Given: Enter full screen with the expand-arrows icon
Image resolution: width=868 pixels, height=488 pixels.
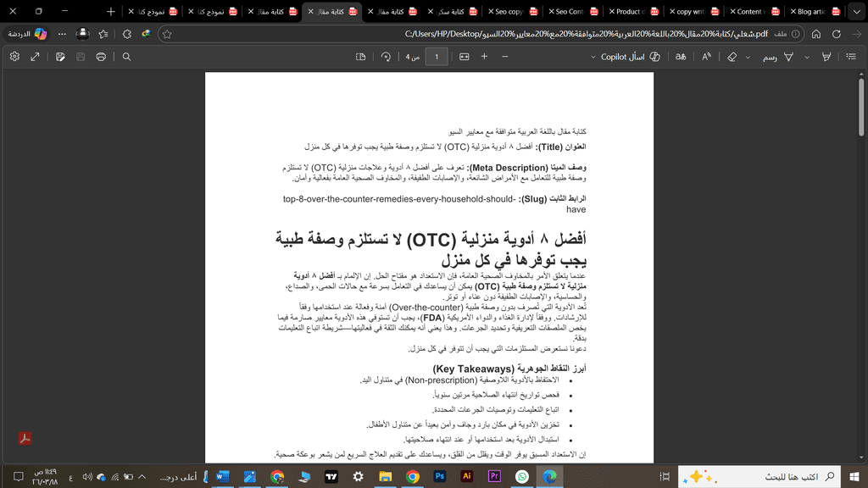Looking at the screenshot, I should (x=35, y=57).
